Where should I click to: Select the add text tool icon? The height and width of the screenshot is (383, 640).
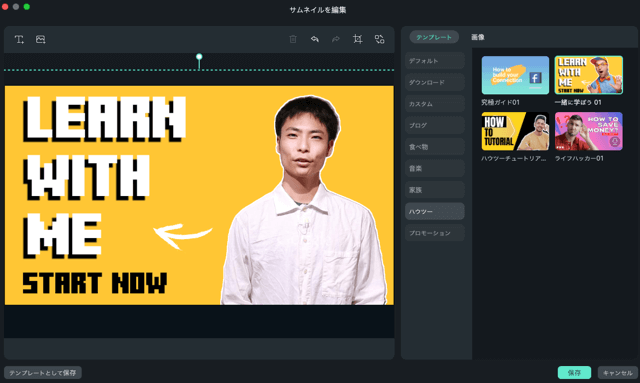19,39
